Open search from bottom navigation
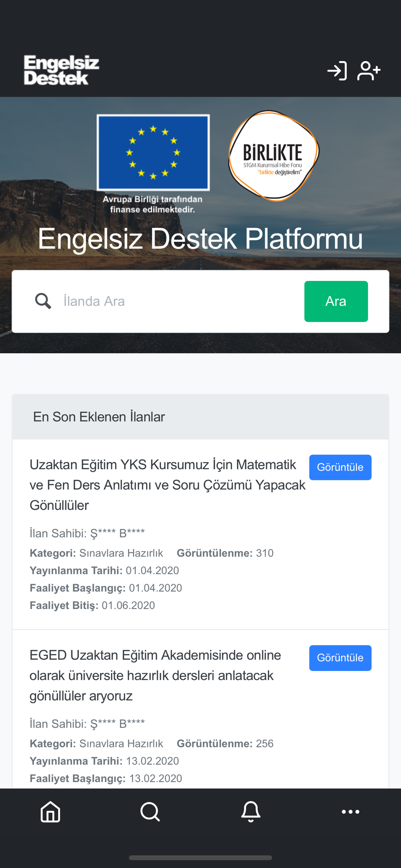This screenshot has width=401, height=868. click(x=150, y=812)
